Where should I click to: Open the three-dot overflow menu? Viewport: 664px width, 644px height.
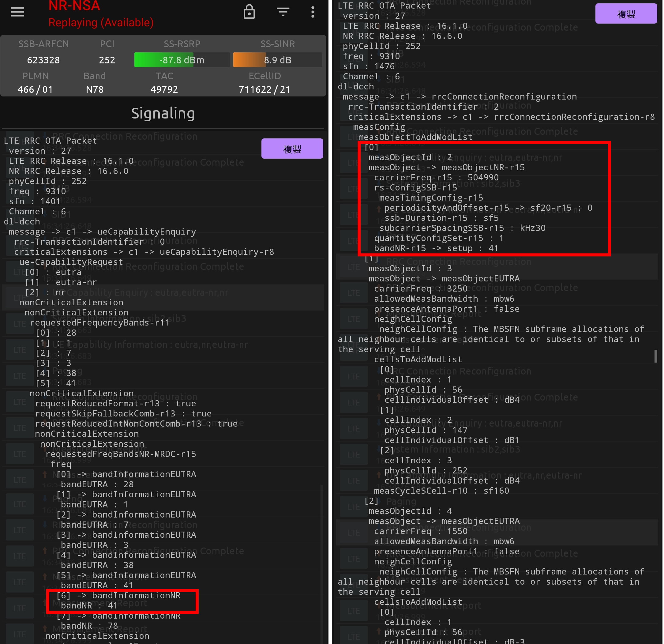313,12
